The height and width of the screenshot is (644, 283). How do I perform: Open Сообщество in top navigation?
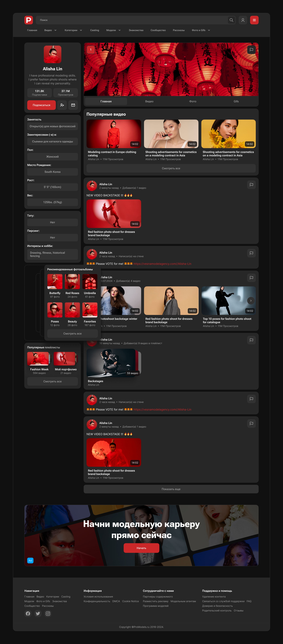pos(158,30)
